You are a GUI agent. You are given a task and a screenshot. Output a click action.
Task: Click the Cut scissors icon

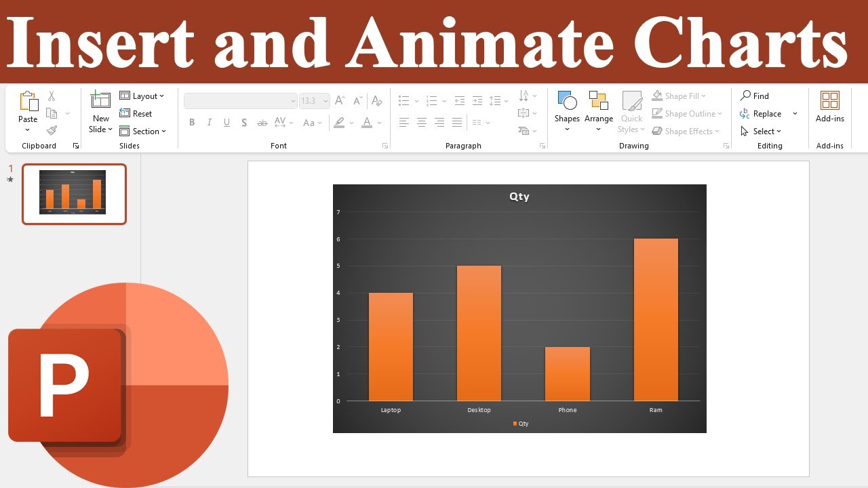[x=52, y=96]
